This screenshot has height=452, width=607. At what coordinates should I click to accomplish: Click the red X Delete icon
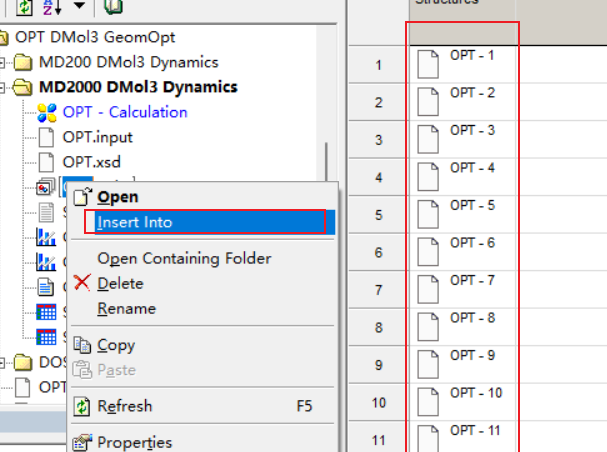[x=82, y=283]
